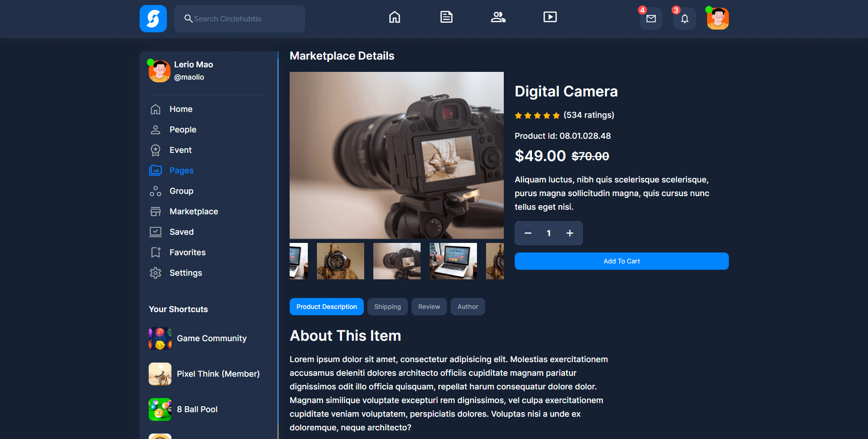Click the 8 Ball Pool shortcut icon
Screen dimensions: 868x439
[160, 409]
